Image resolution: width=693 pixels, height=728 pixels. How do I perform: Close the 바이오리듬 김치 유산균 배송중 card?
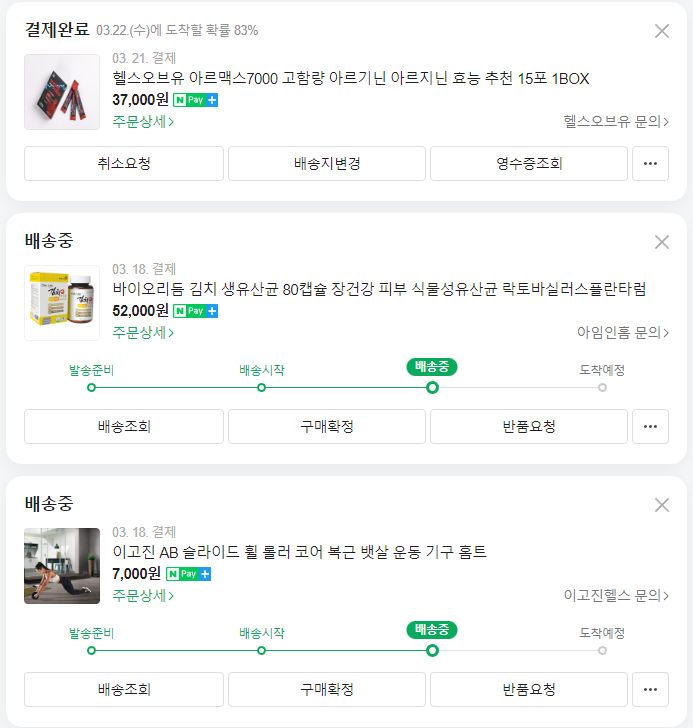click(661, 242)
